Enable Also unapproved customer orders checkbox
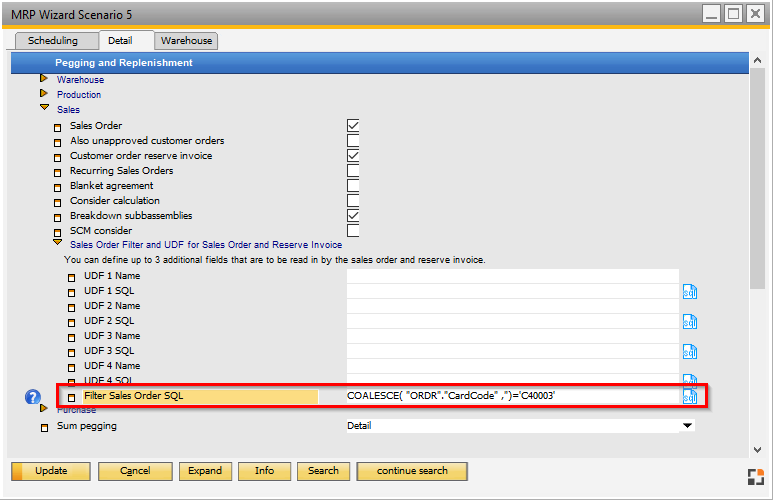Image resolution: width=773 pixels, height=500 pixels. pyautogui.click(x=353, y=140)
